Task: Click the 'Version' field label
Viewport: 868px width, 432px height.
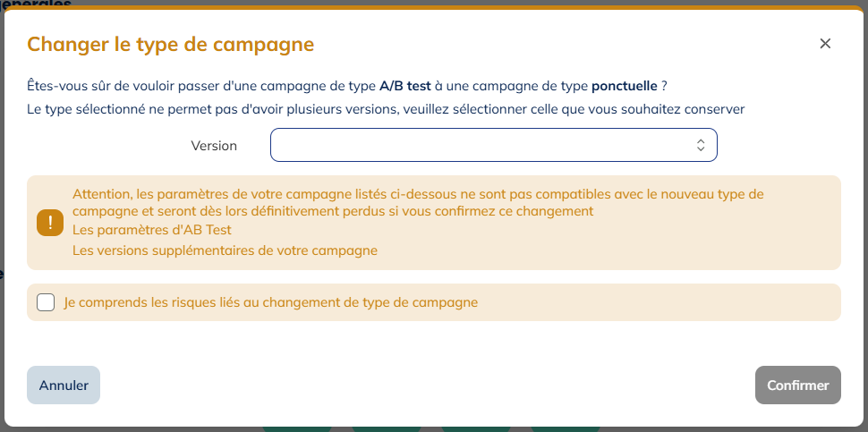Action: (x=214, y=146)
